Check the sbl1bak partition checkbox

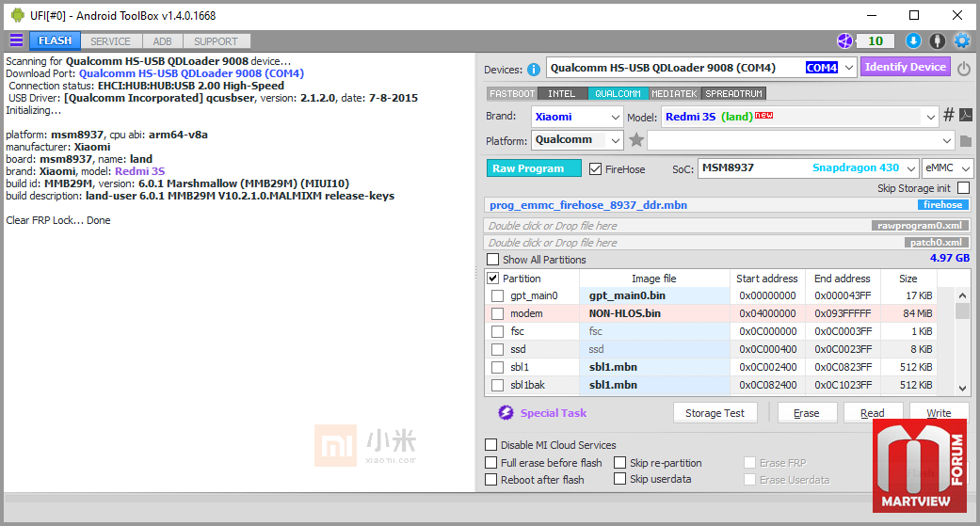click(x=497, y=385)
